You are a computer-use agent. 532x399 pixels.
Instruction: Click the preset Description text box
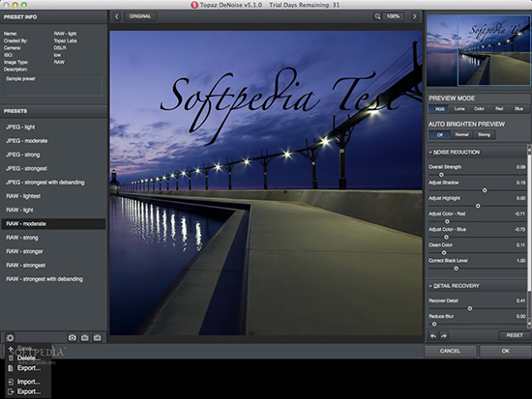pyautogui.click(x=53, y=85)
